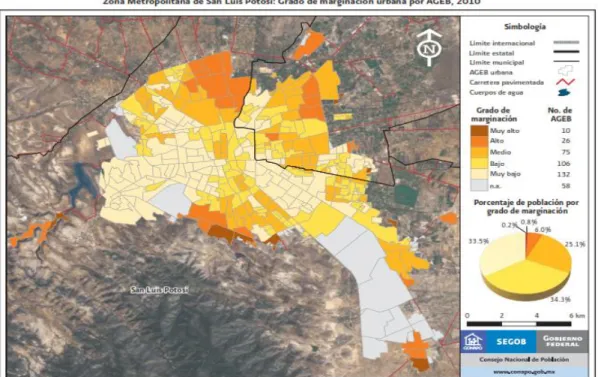598x377 pixels.
Task: Click the Límite internacional label
Action: [502, 43]
